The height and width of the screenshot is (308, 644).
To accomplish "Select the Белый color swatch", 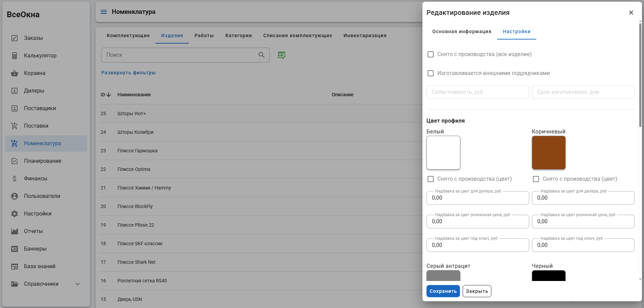I will [443, 153].
